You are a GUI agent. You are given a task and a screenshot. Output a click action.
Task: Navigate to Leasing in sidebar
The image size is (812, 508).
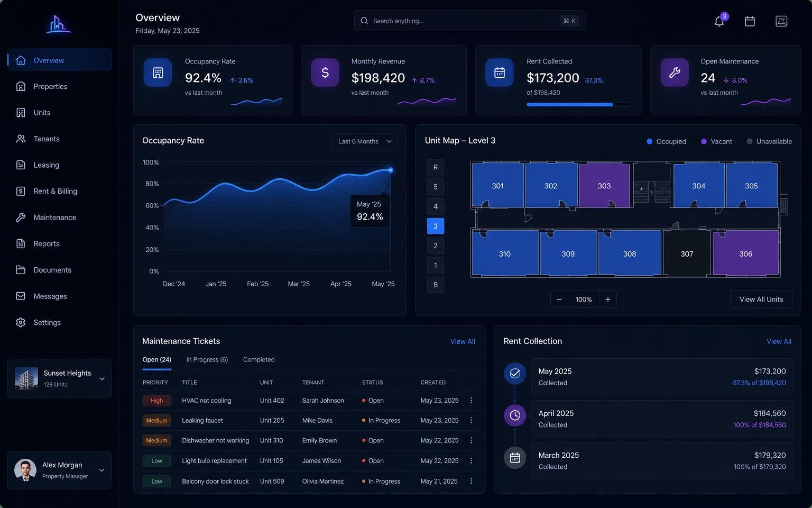coord(60,165)
